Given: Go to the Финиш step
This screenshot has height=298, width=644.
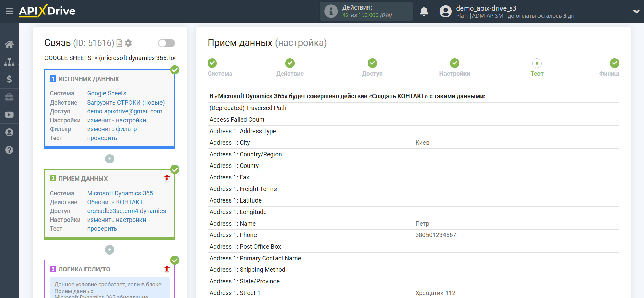Looking at the screenshot, I should [614, 63].
